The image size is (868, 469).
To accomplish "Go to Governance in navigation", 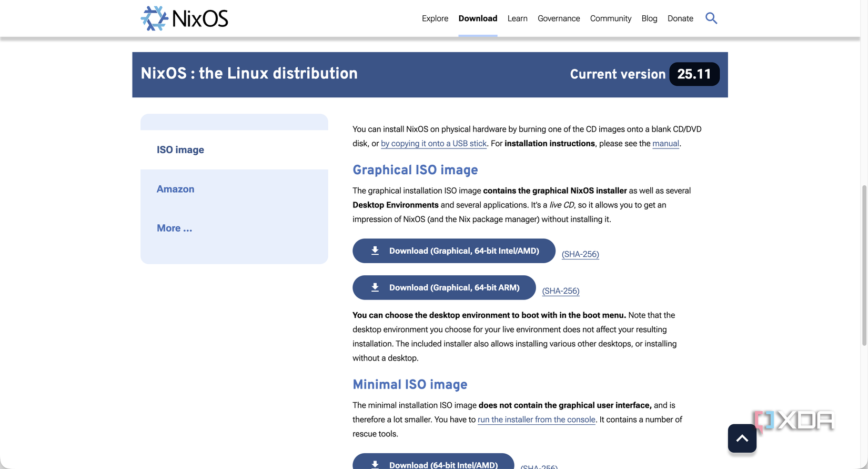I will pos(559,18).
